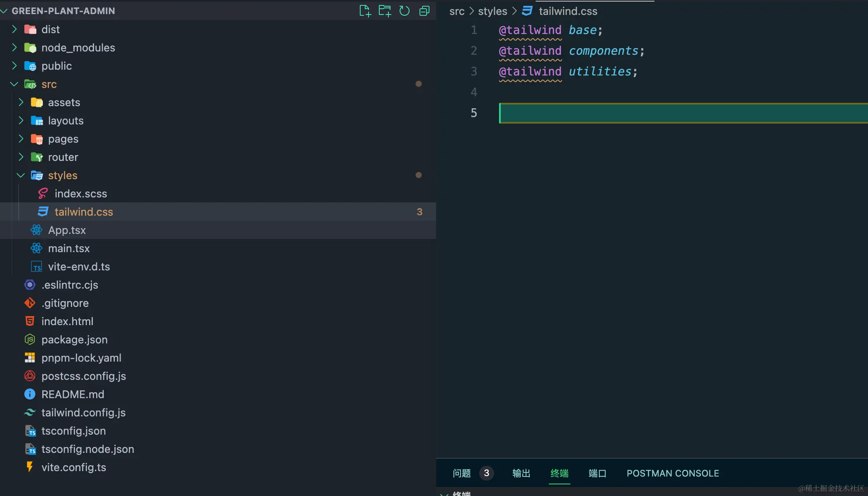Open tsconfig.node.json in the explorer
The height and width of the screenshot is (496, 868).
(87, 449)
